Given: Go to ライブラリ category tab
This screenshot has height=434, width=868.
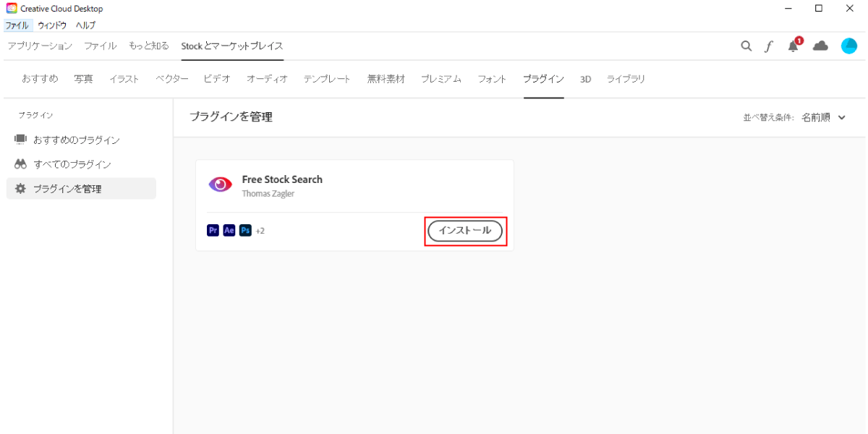Looking at the screenshot, I should tap(626, 79).
